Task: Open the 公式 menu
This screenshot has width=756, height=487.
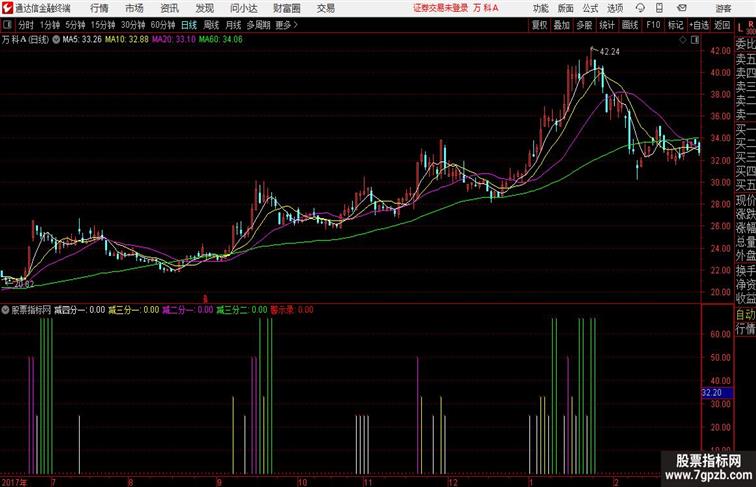Action: [590, 8]
